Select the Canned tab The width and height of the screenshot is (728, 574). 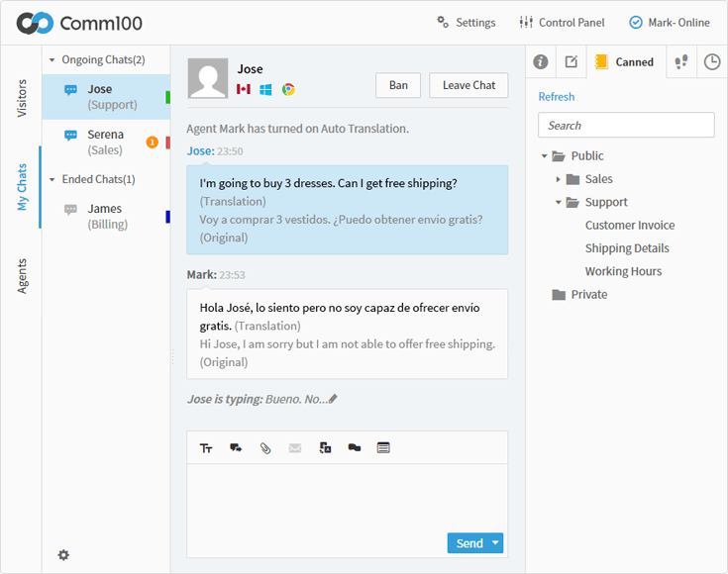point(626,61)
